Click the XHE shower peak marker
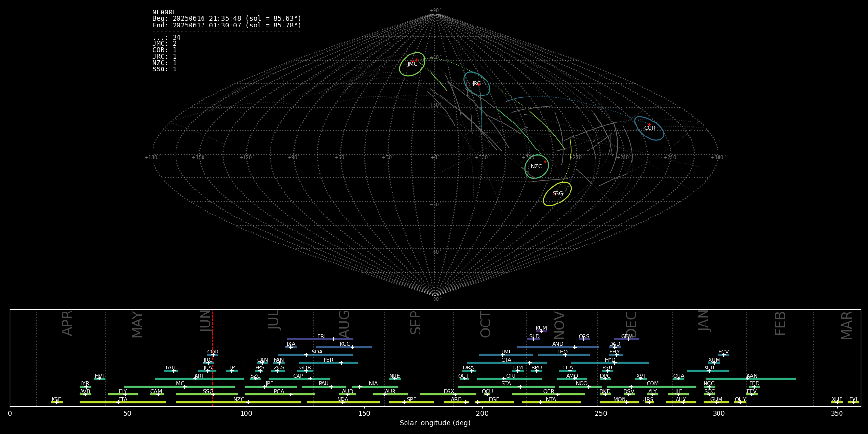The height and width of the screenshot is (434, 868). click(x=837, y=402)
